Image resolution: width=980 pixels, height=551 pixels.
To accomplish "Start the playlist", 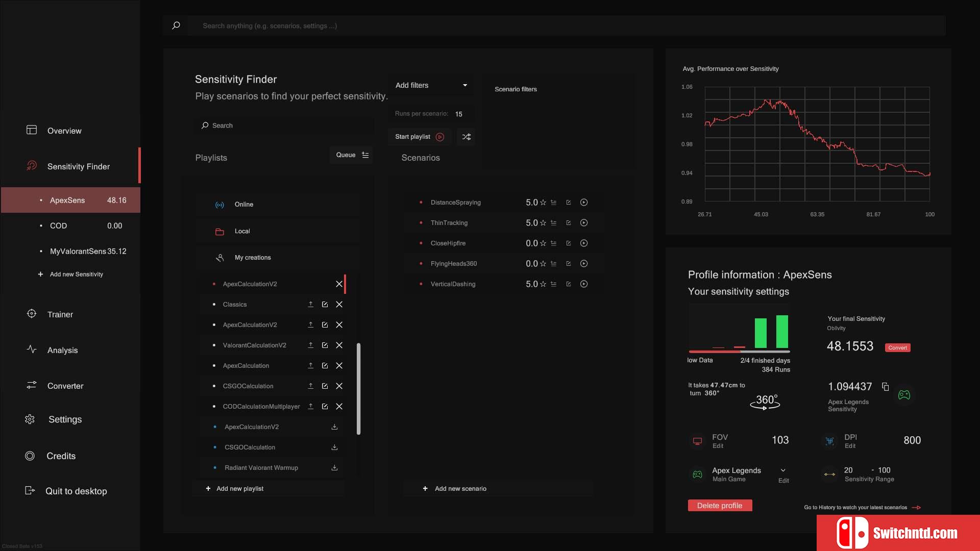I will 420,137.
